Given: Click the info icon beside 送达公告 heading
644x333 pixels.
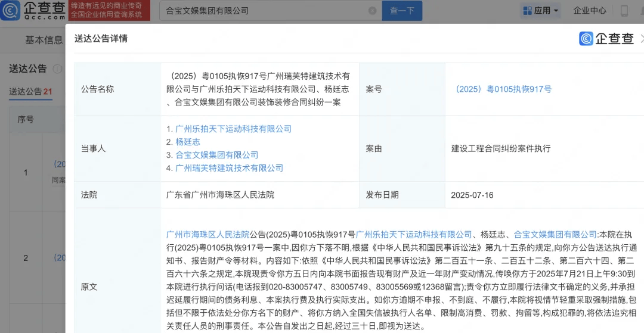Looking at the screenshot, I should pyautogui.click(x=57, y=69).
